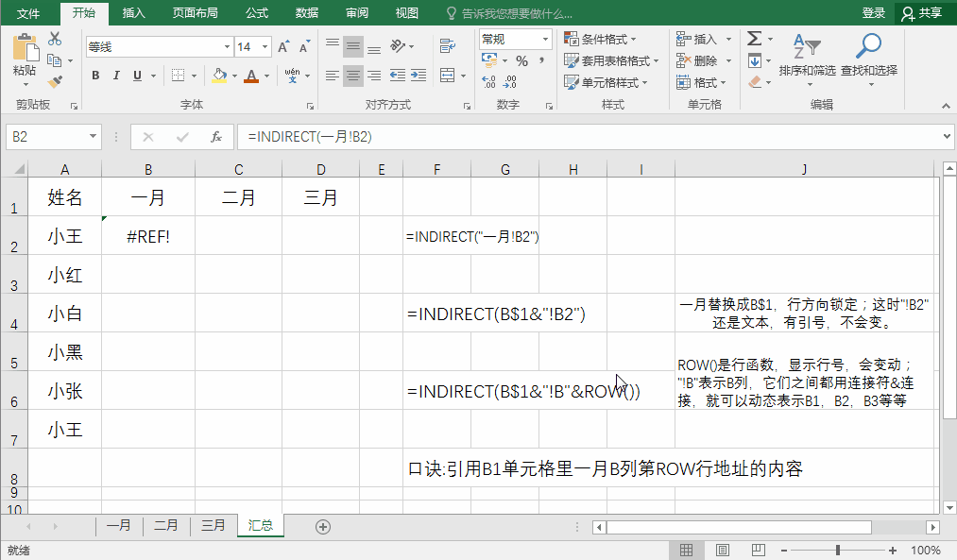Click the 共享 Share button

(923, 13)
